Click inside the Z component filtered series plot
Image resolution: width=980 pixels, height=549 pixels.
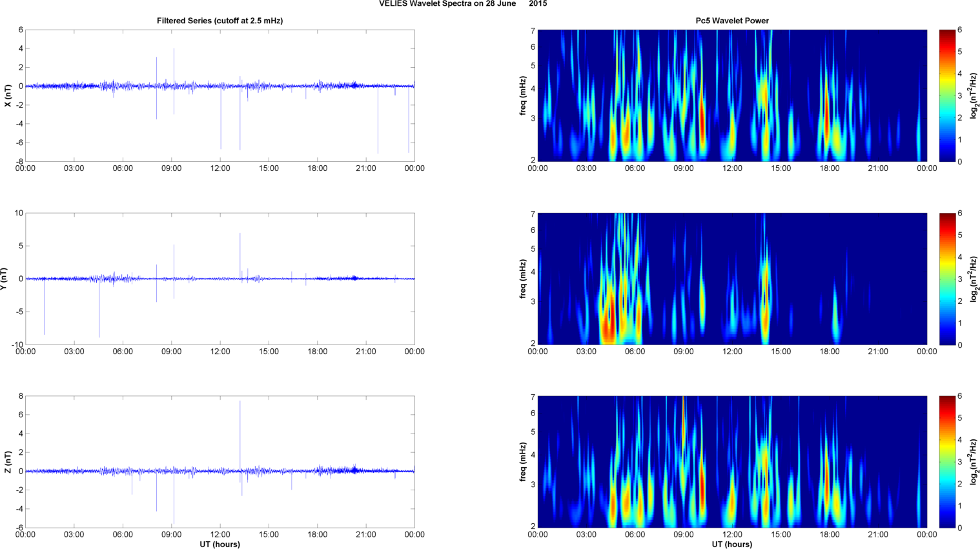219,462
